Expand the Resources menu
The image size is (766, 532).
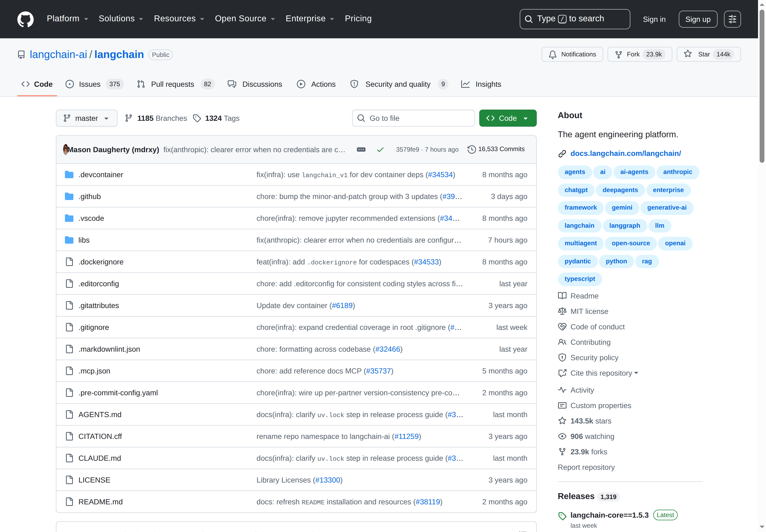[179, 19]
